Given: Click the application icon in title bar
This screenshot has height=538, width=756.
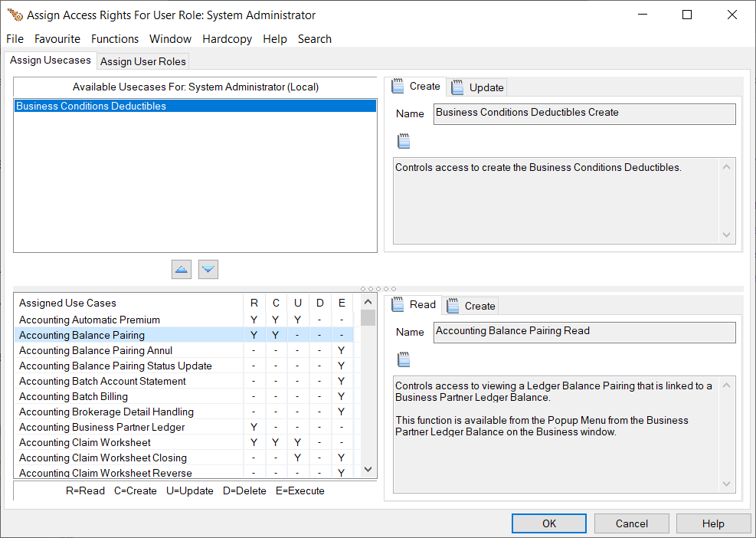Looking at the screenshot, I should tap(14, 15).
